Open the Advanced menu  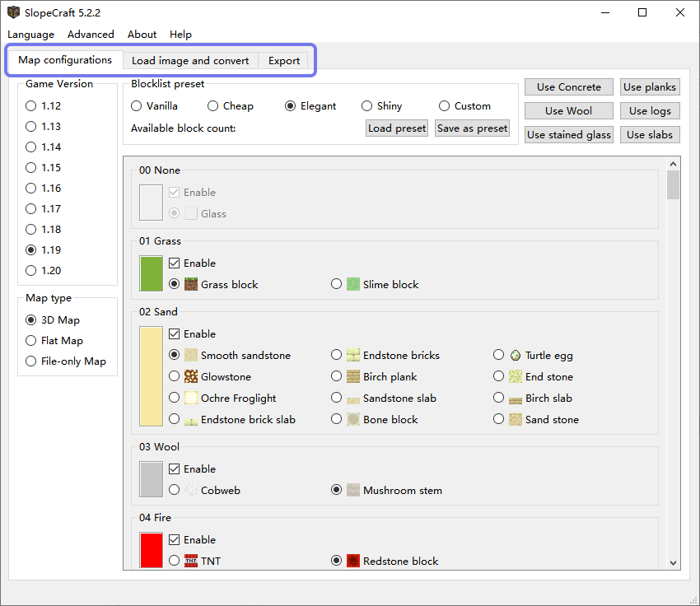tap(91, 35)
